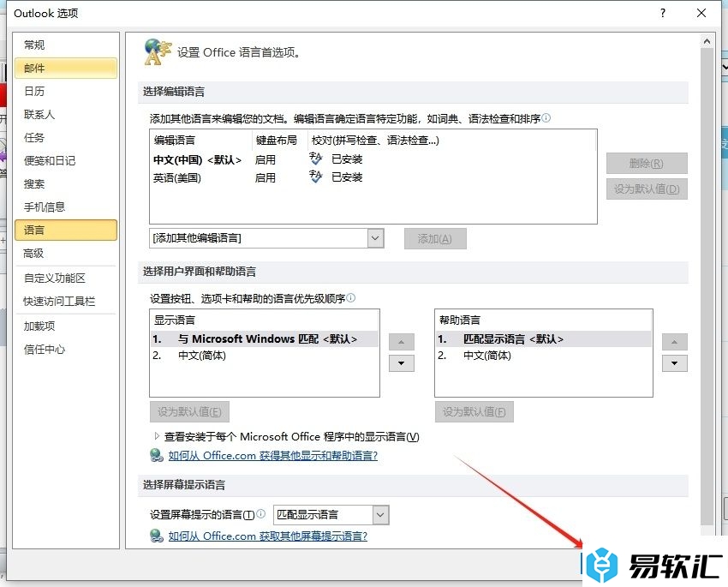This screenshot has width=728, height=587.
Task: Open 手机信息 settings page
Action: point(65,207)
